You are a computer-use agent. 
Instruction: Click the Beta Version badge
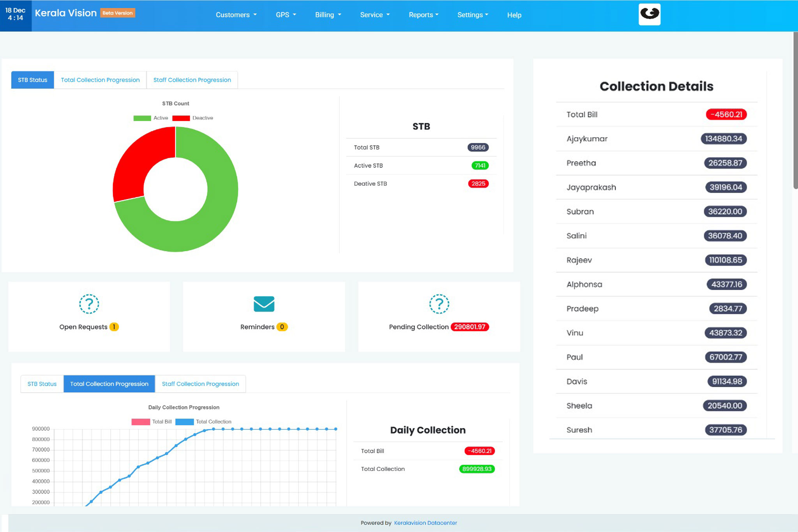[118, 13]
